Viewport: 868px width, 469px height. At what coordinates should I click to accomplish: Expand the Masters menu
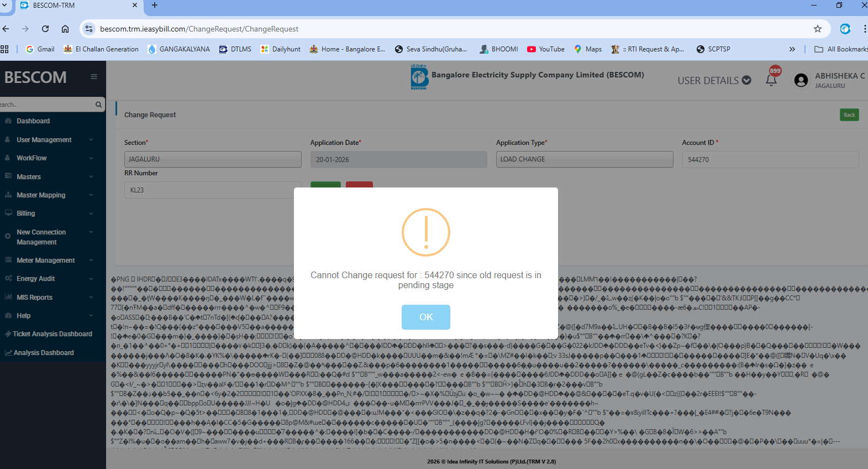29,177
